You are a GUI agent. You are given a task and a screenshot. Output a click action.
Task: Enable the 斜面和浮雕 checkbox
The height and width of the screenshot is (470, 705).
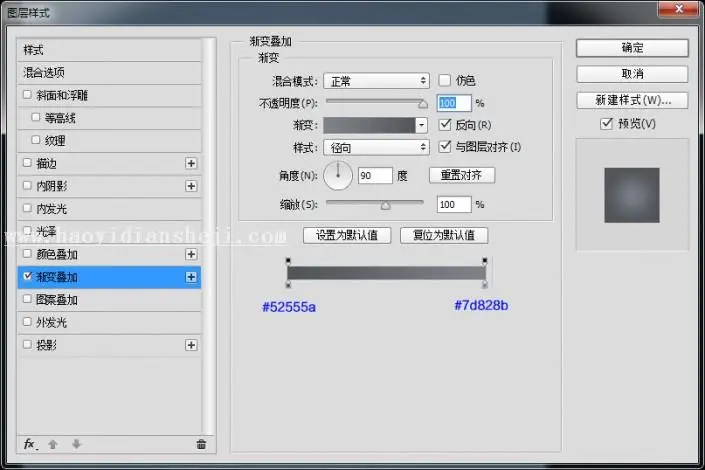coord(27,94)
